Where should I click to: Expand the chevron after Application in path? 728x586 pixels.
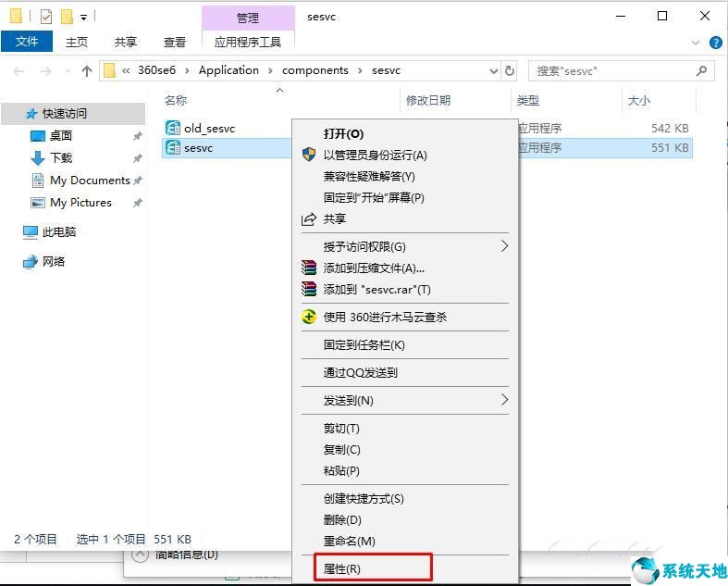click(270, 71)
